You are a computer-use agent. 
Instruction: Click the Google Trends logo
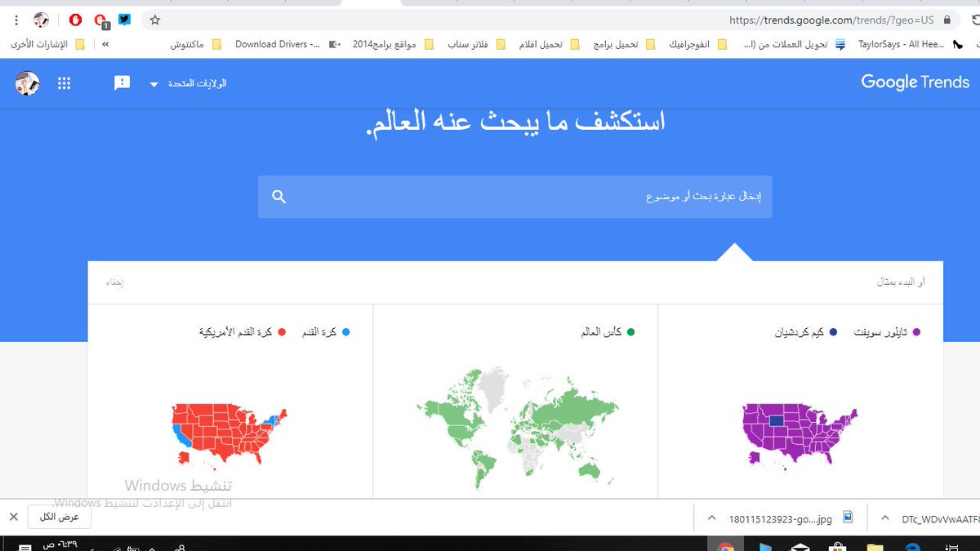[x=915, y=82]
